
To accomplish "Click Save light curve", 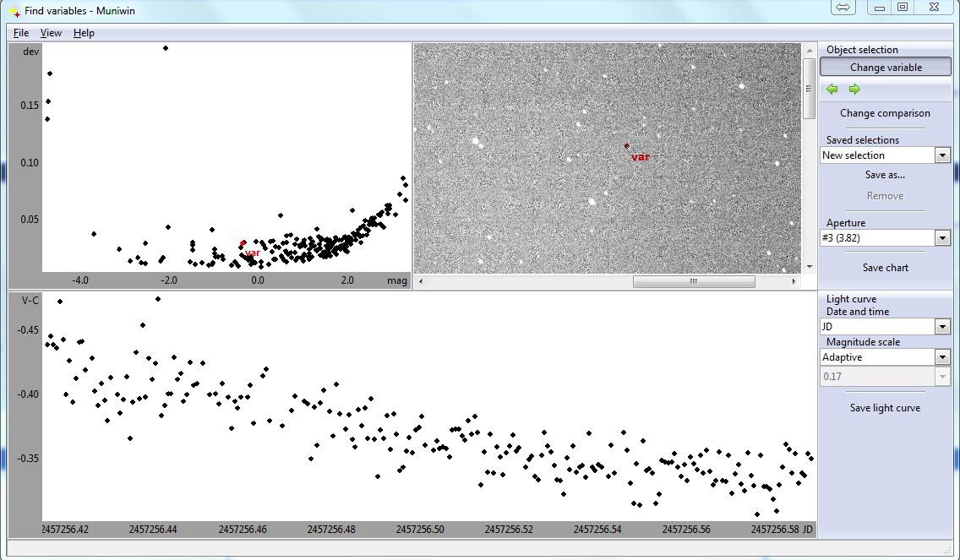I will point(885,408).
